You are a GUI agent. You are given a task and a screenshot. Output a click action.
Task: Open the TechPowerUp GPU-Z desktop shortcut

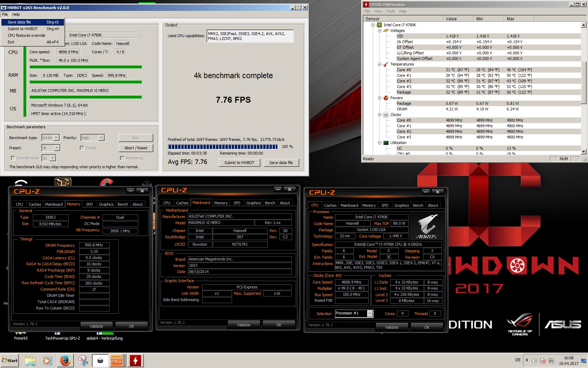pyautogui.click(x=62, y=336)
